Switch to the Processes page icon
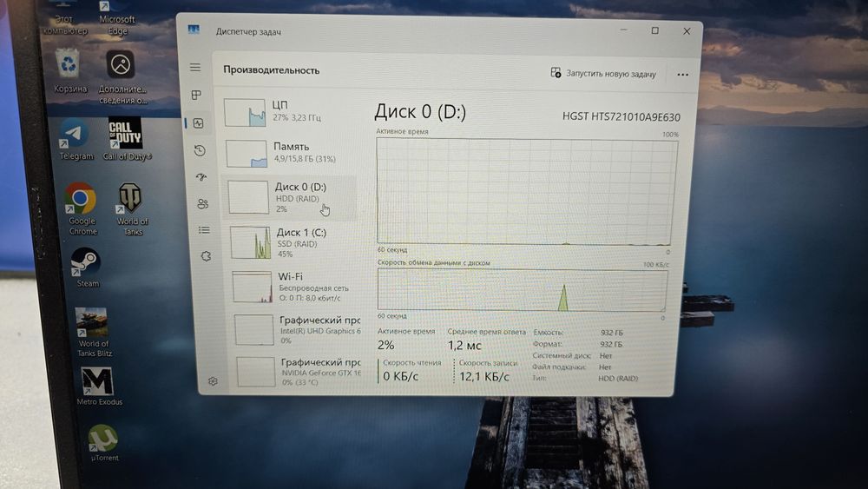The width and height of the screenshot is (868, 489). pos(196,96)
